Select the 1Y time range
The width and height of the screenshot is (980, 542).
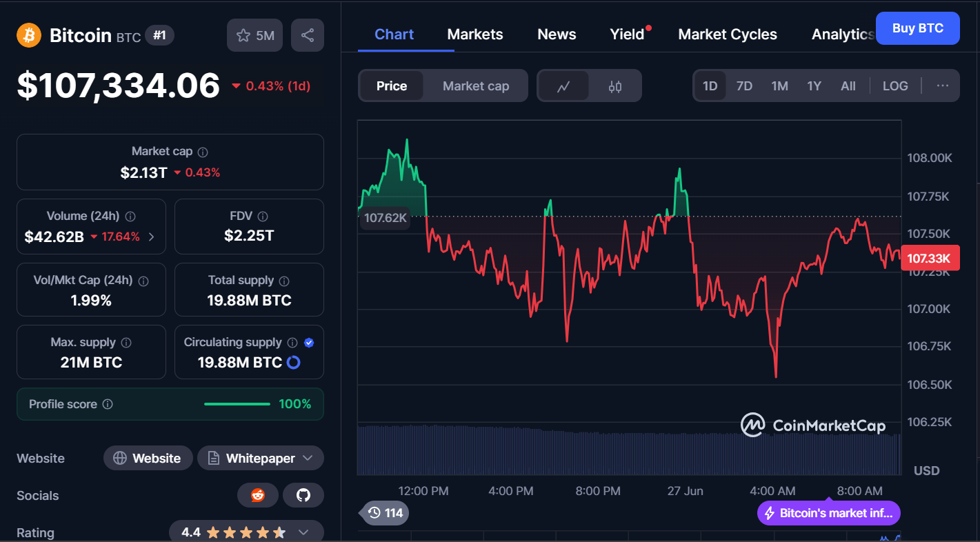point(814,86)
